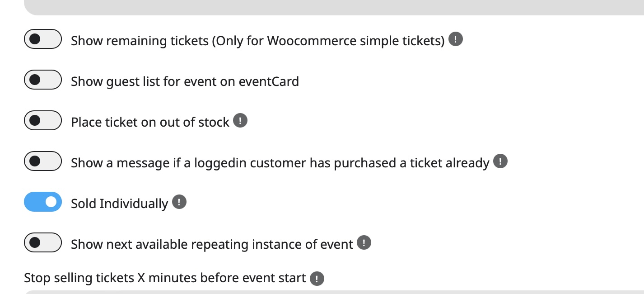Click input field below Stop selling tickets

(x=334, y=292)
